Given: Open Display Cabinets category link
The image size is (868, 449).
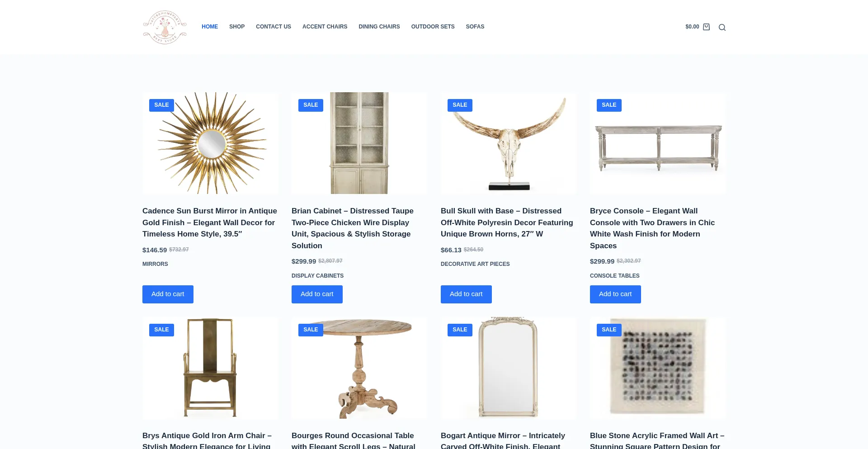Looking at the screenshot, I should pyautogui.click(x=317, y=276).
